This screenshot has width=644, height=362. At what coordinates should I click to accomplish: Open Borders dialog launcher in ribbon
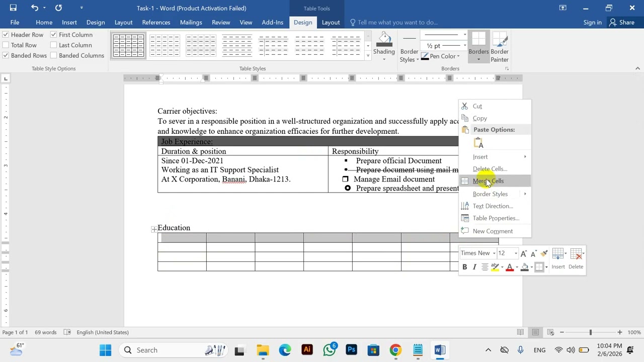point(507,69)
